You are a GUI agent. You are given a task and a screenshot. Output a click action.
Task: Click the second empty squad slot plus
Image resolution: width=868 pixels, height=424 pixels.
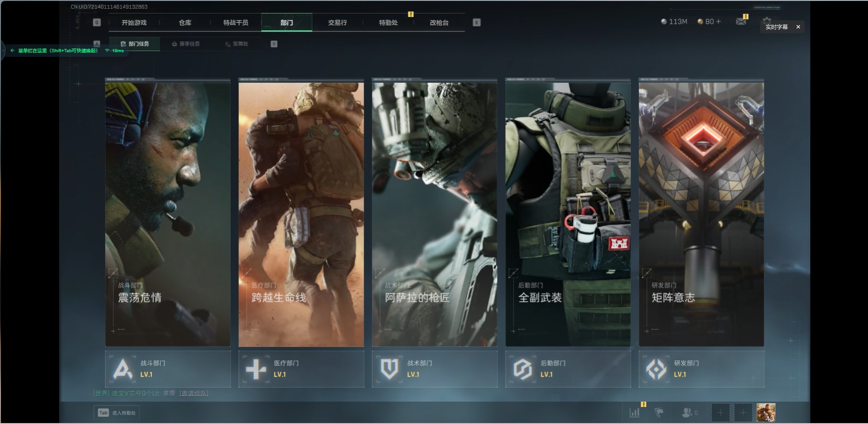point(743,412)
